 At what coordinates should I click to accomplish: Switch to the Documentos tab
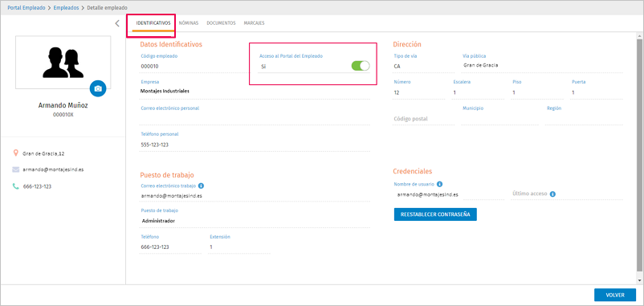pos(221,23)
